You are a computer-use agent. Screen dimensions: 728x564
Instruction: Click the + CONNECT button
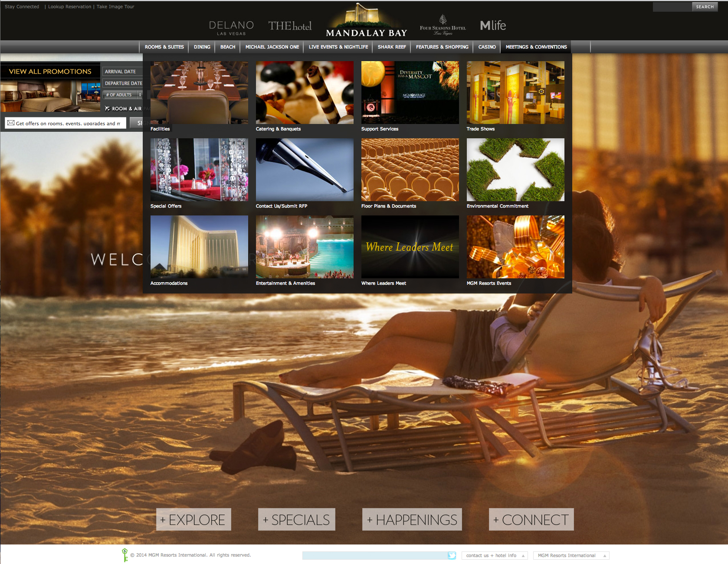click(531, 519)
